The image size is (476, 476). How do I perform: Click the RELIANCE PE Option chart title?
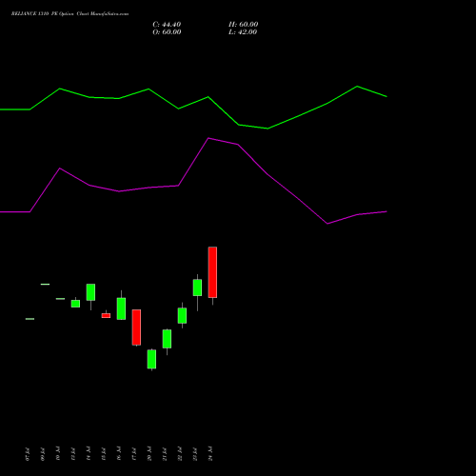[x=69, y=14]
